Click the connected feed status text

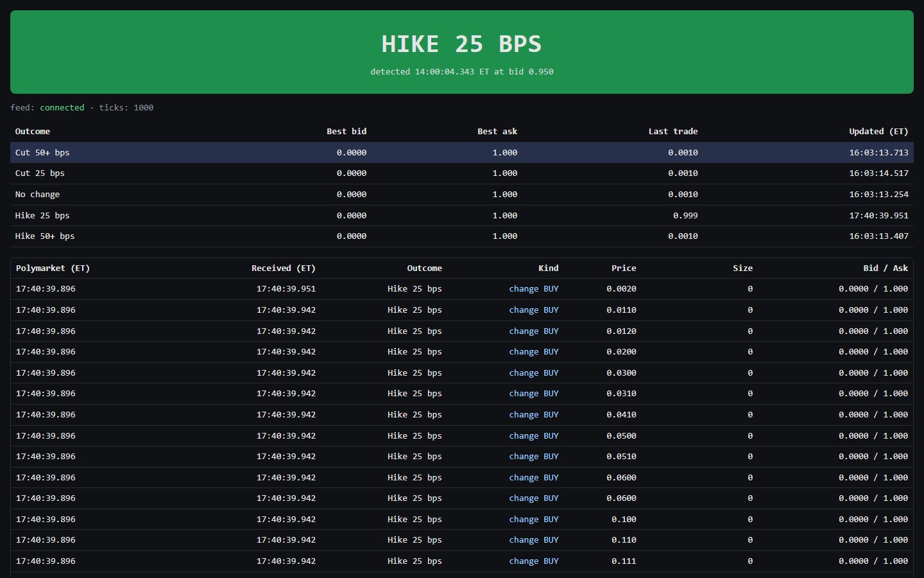[62, 107]
